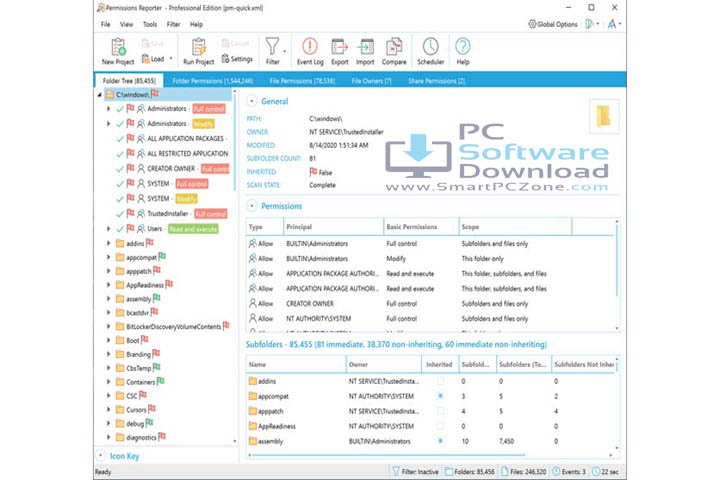720x480 pixels.
Task: Click the red flag next to C:\windows\
Action: (155, 94)
